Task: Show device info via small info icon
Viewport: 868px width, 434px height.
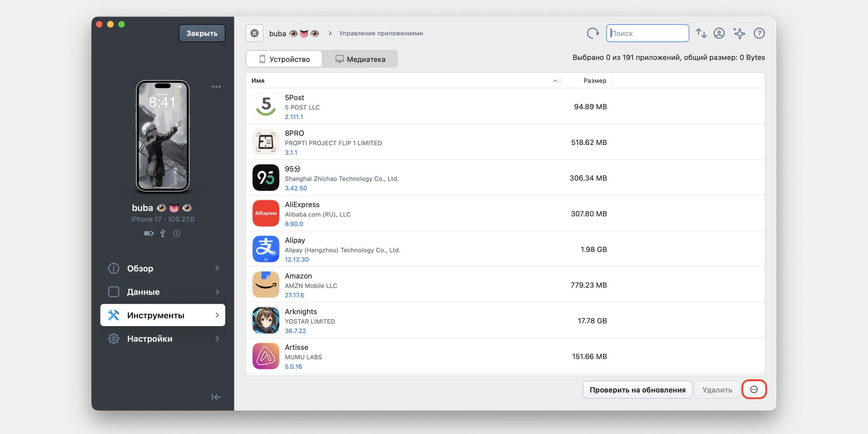Action: point(177,233)
